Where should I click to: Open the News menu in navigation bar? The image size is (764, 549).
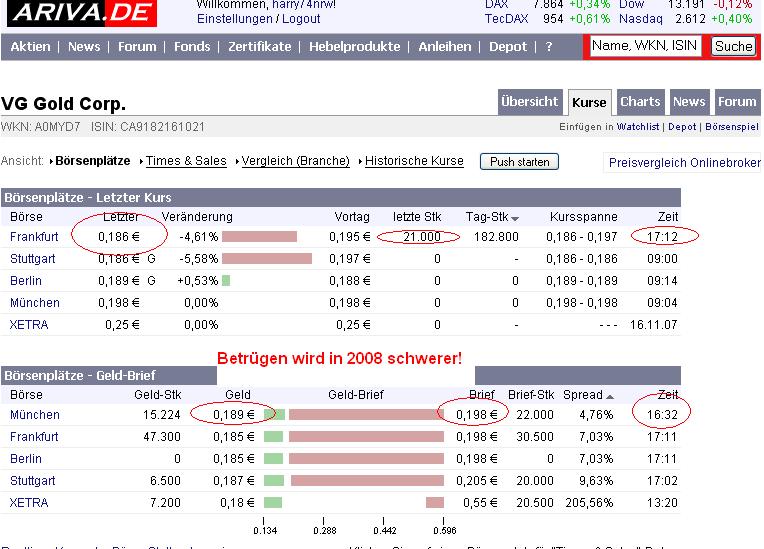point(84,47)
